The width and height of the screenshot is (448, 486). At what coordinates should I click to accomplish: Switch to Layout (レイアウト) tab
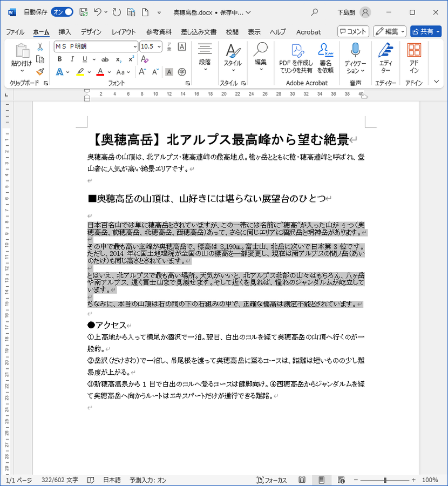point(124,32)
